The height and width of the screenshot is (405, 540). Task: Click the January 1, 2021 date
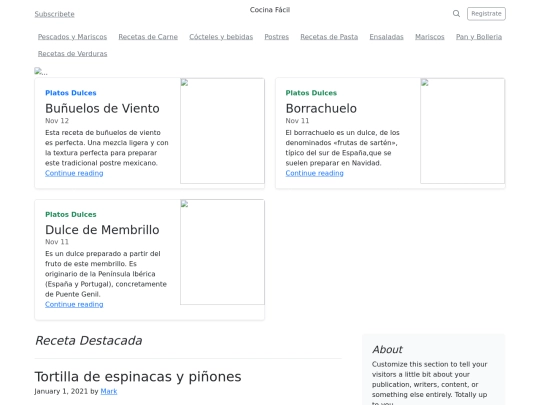click(x=61, y=392)
